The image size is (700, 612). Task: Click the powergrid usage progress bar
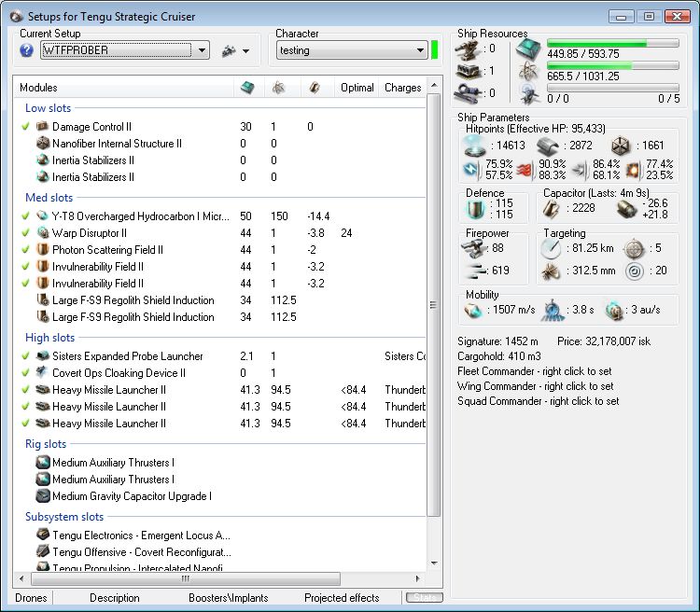(x=613, y=65)
